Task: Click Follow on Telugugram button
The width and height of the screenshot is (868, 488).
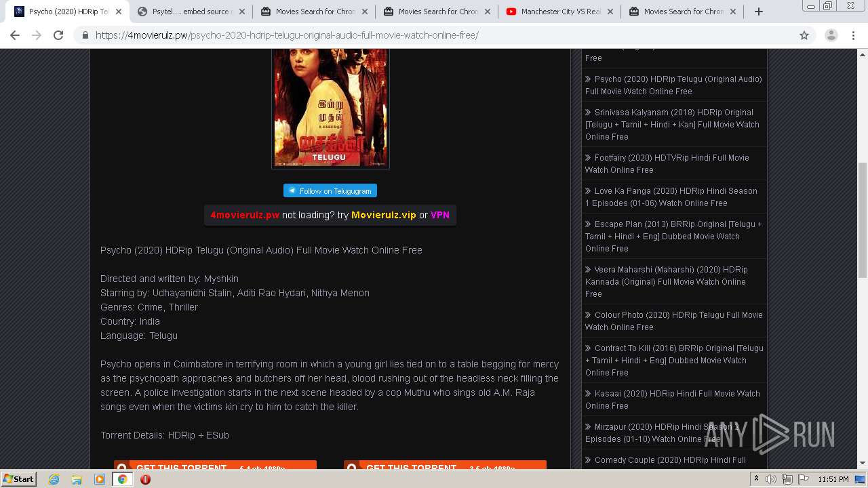Action: (330, 191)
